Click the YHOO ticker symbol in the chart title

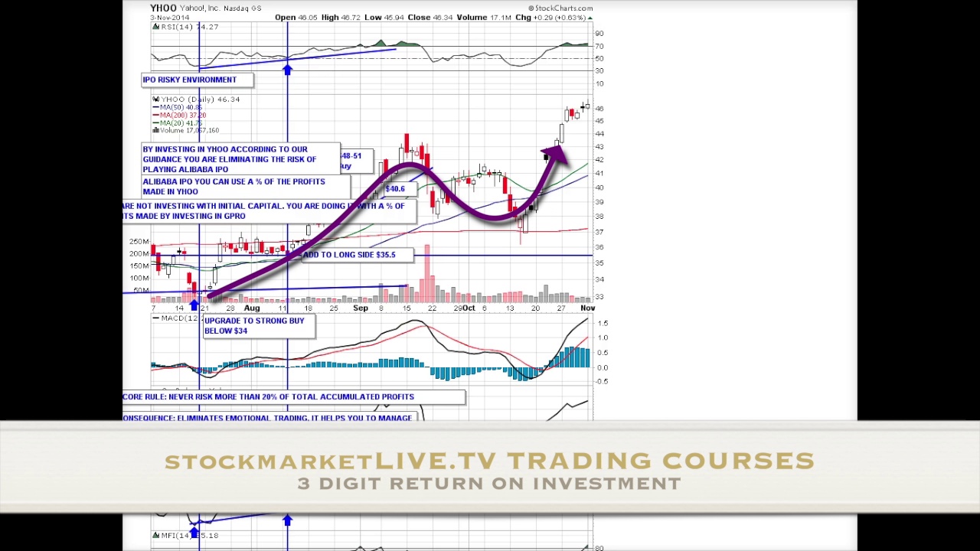163,8
